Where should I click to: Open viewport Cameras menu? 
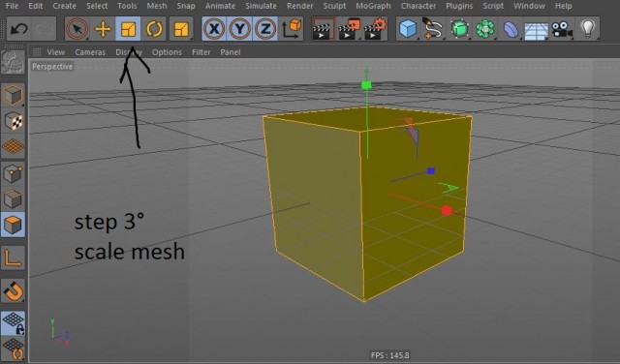(90, 52)
